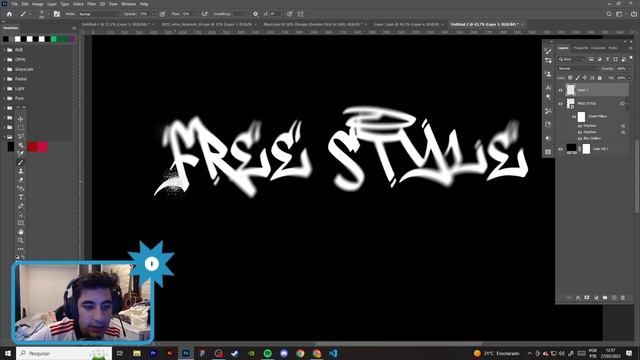Open the smoothing options gear icon
The image size is (640, 360).
(x=256, y=14)
